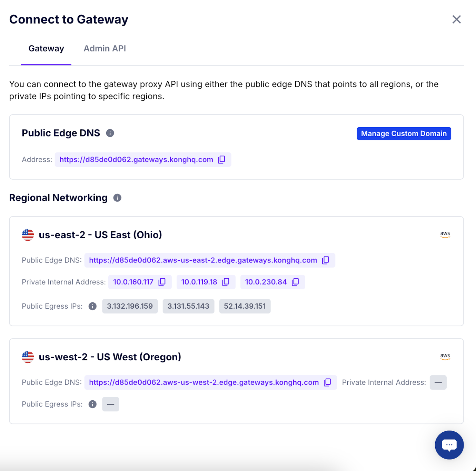Viewport: 476px width, 471px height.
Task: Click the Oregon Private Internal Address dash placeholder
Action: [x=438, y=382]
